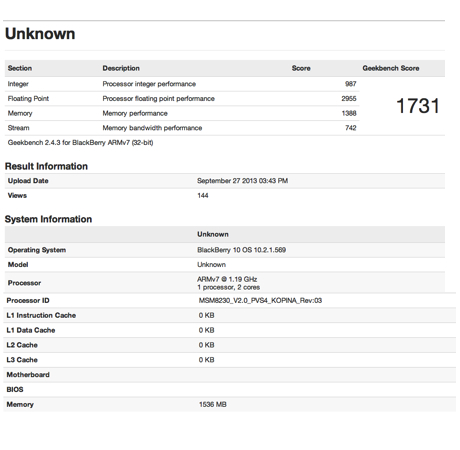Image resolution: width=460 pixels, height=450 pixels.
Task: Click the views count 144
Action: [203, 196]
